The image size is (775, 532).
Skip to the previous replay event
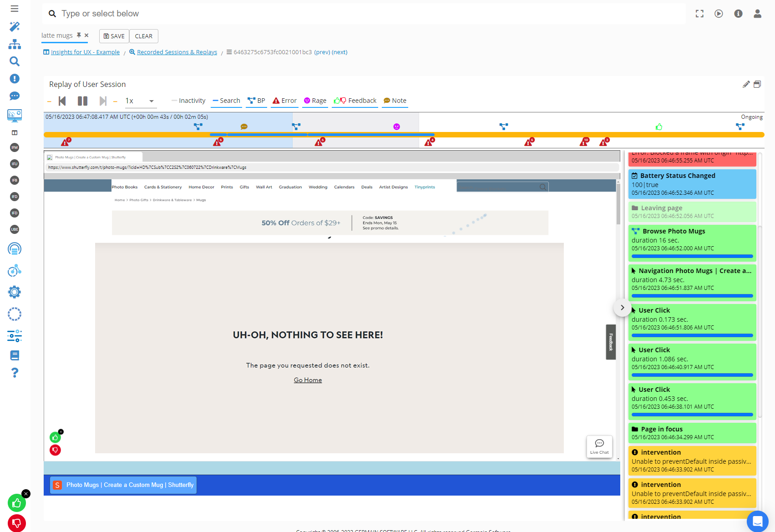(x=62, y=101)
